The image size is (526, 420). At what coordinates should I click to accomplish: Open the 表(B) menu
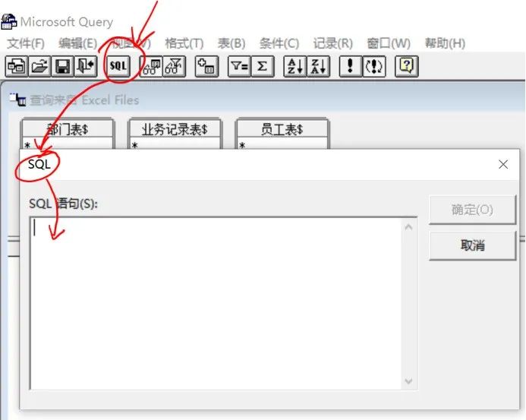click(232, 43)
